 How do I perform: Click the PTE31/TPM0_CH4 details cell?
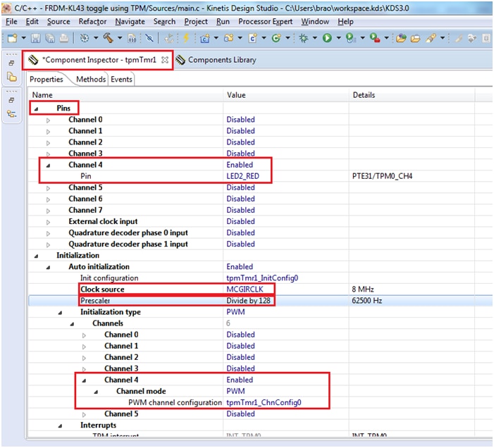pyautogui.click(x=382, y=176)
